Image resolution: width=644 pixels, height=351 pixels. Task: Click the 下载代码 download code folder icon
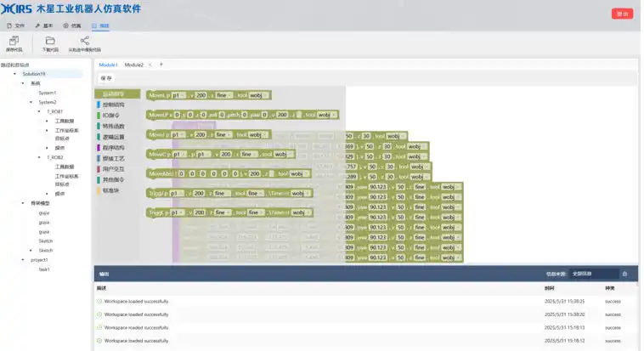coord(50,40)
